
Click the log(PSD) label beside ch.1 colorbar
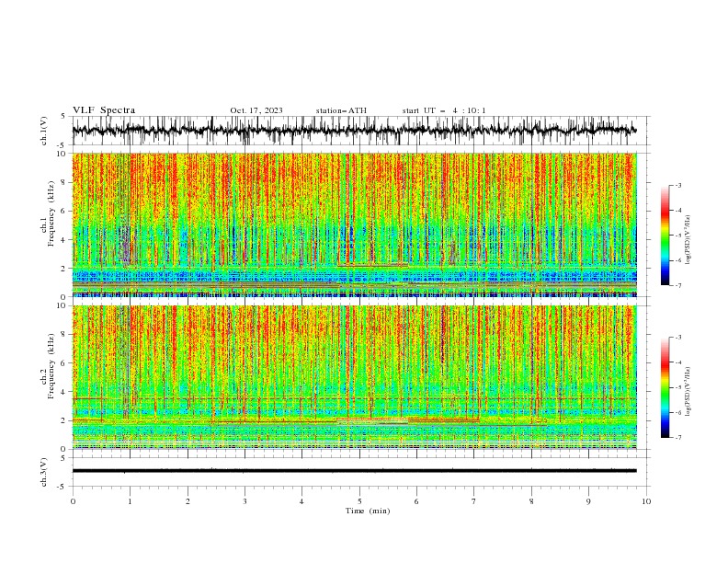coord(688,240)
